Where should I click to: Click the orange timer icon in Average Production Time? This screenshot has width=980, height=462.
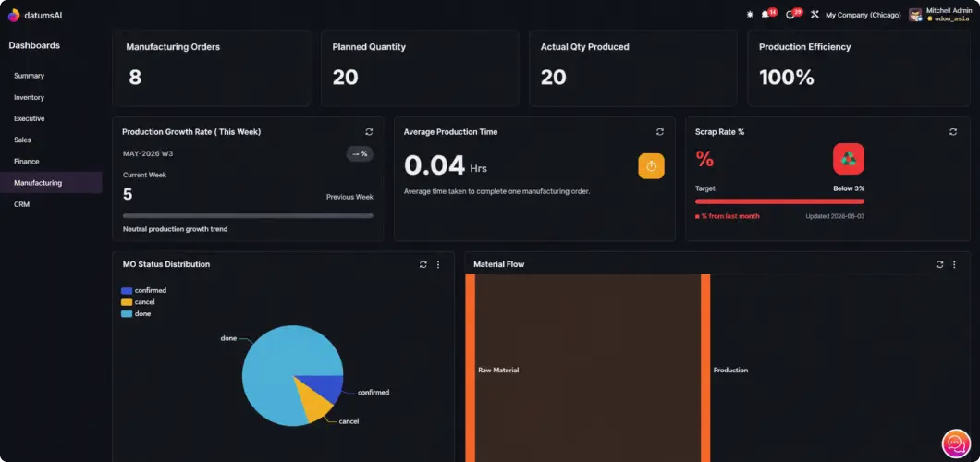pyautogui.click(x=651, y=166)
